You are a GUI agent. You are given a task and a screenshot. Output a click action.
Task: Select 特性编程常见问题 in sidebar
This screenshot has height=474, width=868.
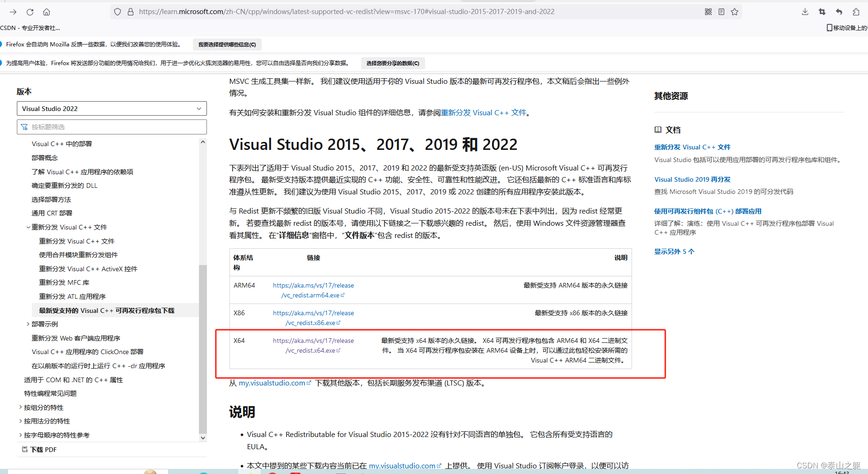pos(50,393)
